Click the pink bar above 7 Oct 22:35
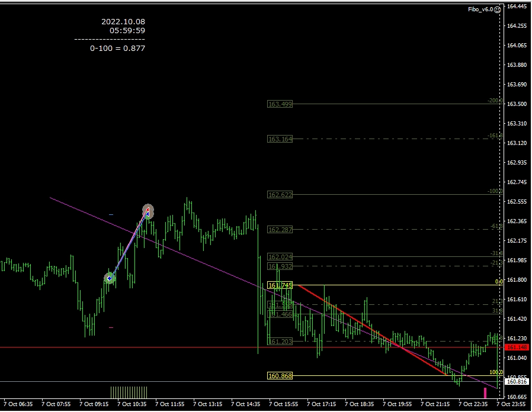This screenshot has height=412, width=532. (x=485, y=393)
